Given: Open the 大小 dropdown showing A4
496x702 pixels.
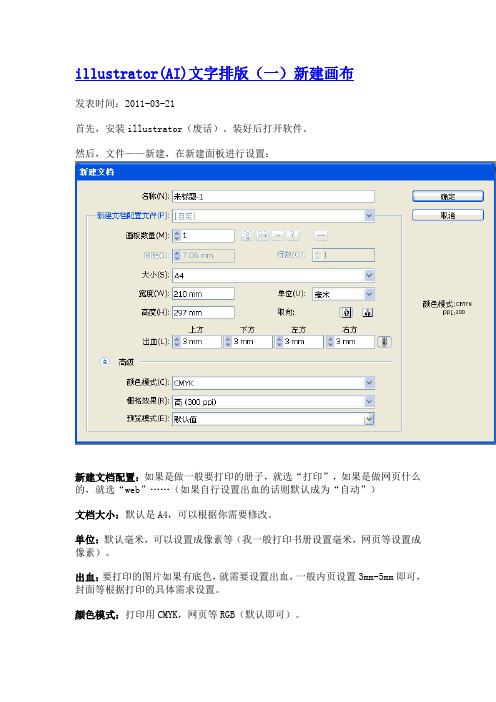Looking at the screenshot, I should pos(274,275).
